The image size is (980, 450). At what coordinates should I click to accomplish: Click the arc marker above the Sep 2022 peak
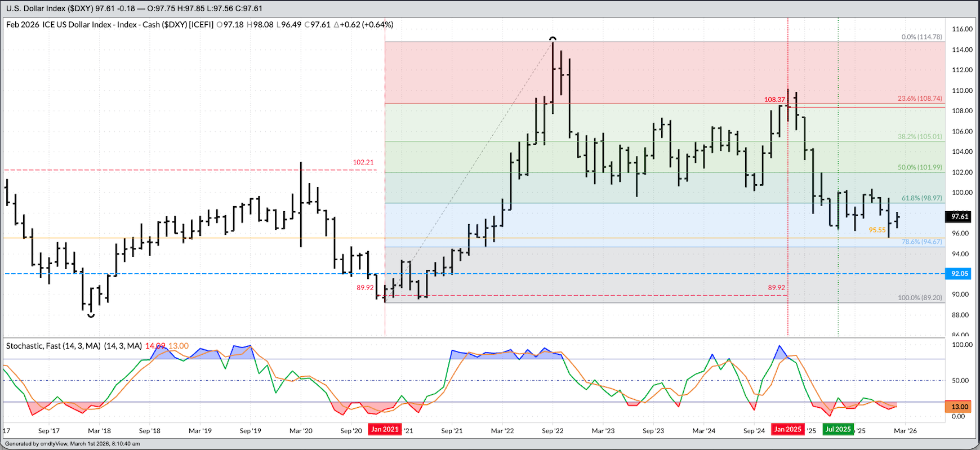[553, 39]
